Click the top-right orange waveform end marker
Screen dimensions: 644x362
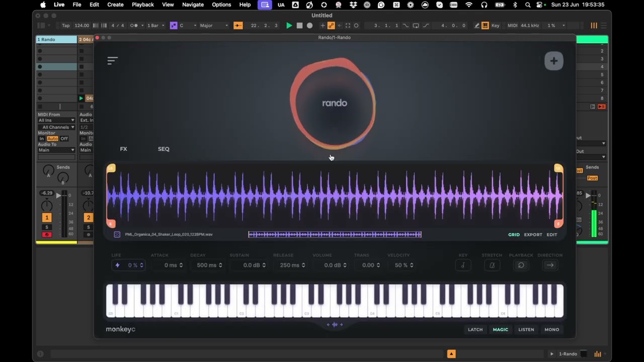pyautogui.click(x=558, y=168)
